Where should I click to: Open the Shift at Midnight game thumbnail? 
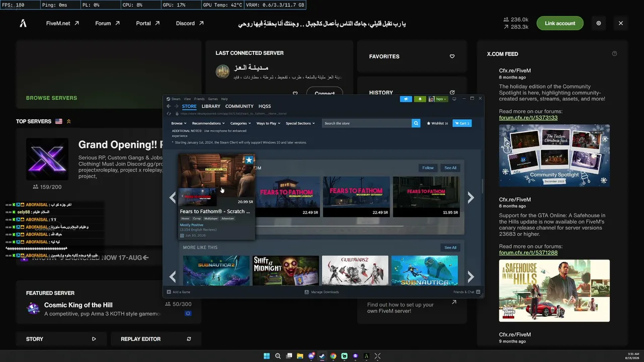(286, 270)
